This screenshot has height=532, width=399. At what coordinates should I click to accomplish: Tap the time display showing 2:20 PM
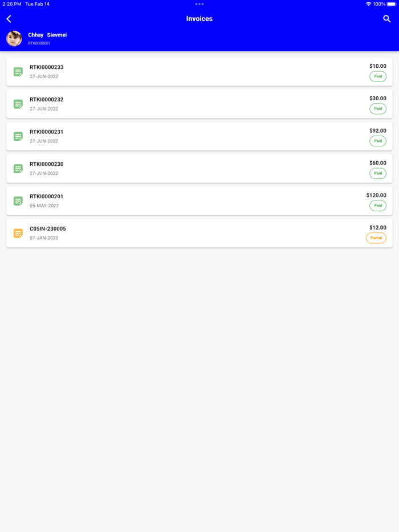coord(12,3)
